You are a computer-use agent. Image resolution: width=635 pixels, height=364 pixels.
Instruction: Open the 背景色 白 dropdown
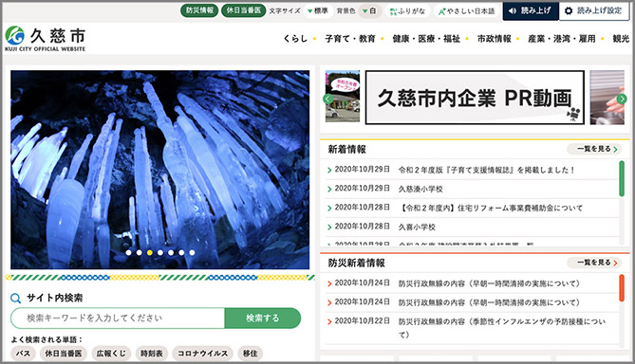pyautogui.click(x=369, y=11)
